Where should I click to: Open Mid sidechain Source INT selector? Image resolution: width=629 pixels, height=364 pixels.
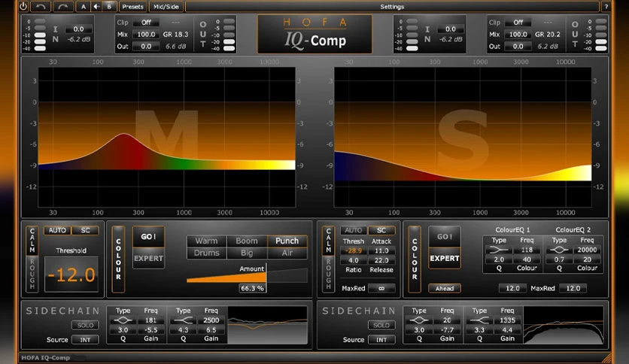click(x=85, y=339)
